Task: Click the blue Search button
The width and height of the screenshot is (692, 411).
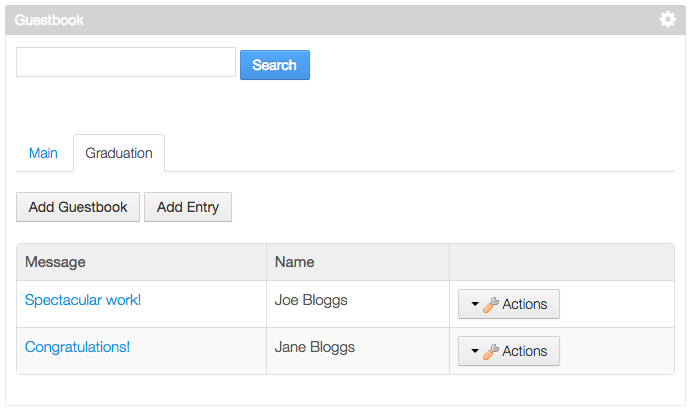Action: pos(275,65)
